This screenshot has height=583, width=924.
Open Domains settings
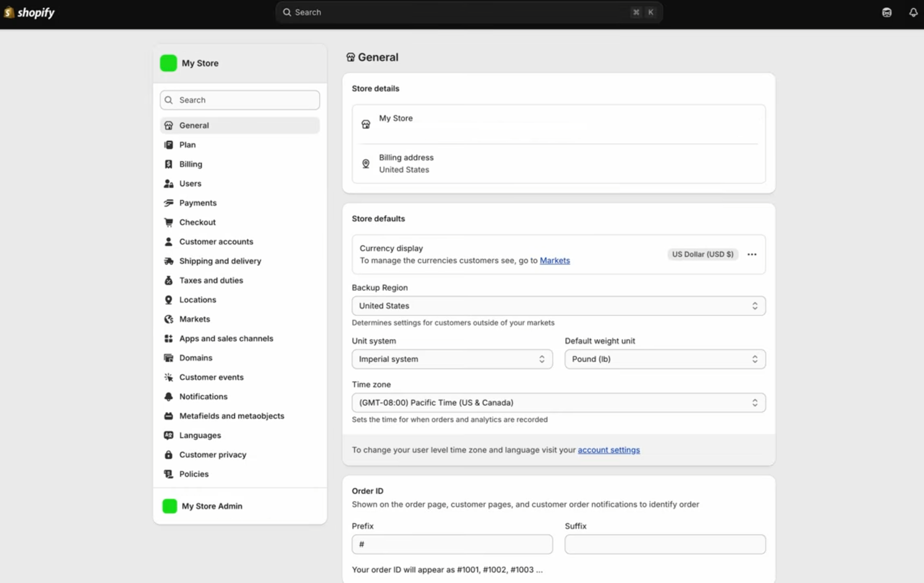click(240, 358)
